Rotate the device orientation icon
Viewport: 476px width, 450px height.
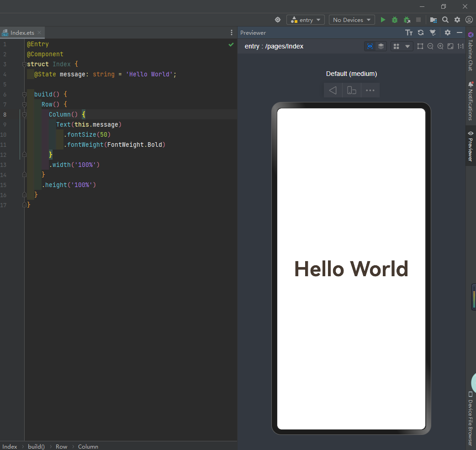(x=352, y=90)
